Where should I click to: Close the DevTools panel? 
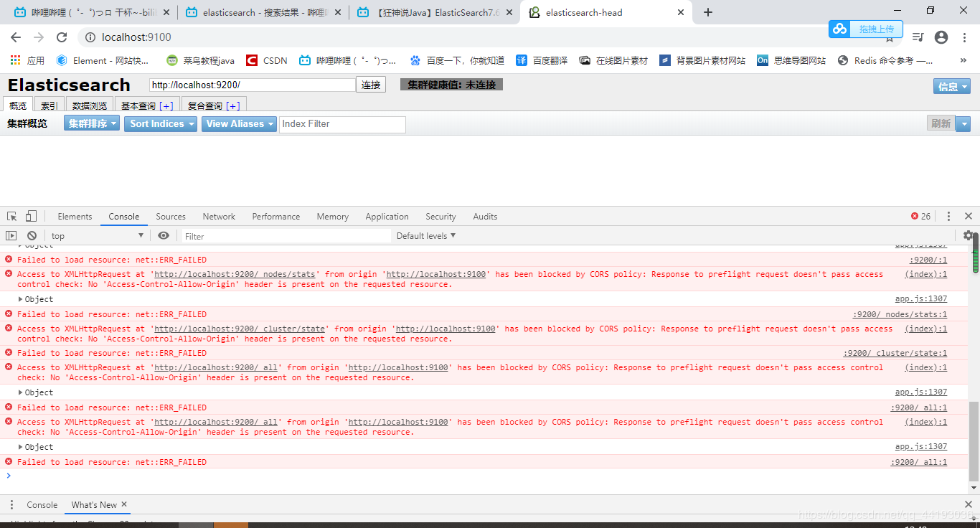969,216
